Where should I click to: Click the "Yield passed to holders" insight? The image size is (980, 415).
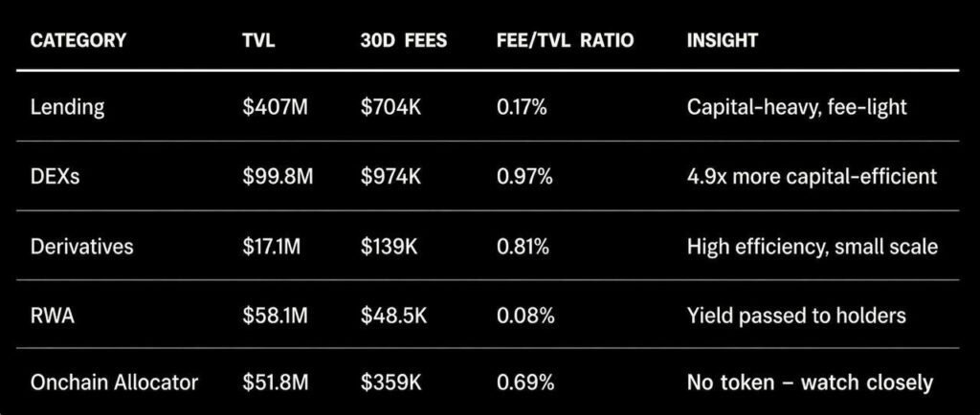coord(796,315)
